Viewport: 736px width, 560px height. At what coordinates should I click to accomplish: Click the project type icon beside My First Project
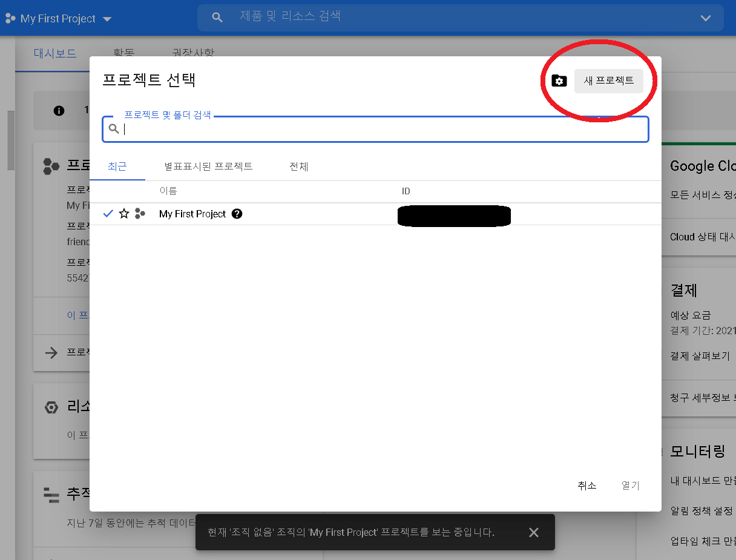140,214
